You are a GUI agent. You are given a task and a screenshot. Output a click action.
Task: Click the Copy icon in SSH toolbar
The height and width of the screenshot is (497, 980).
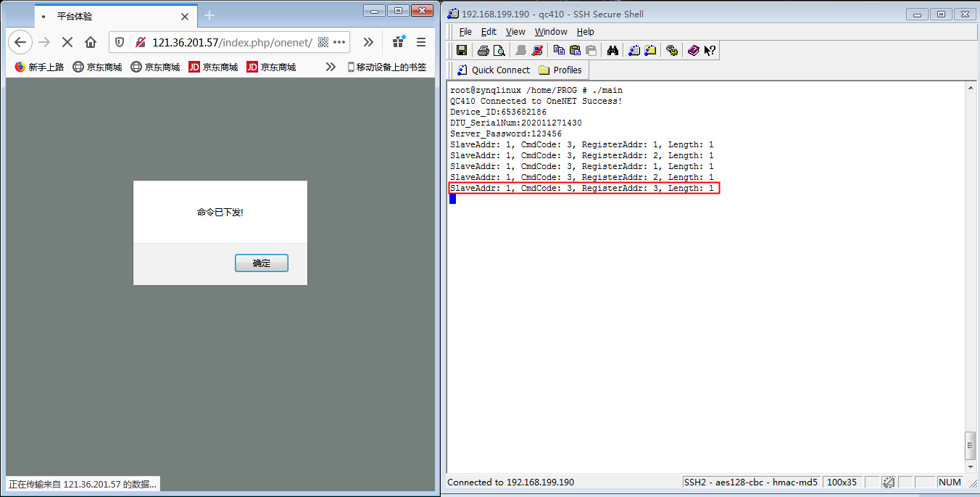(559, 50)
